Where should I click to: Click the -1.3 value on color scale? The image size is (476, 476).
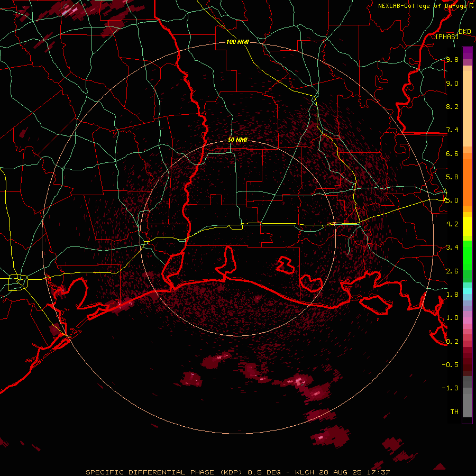tap(450, 388)
